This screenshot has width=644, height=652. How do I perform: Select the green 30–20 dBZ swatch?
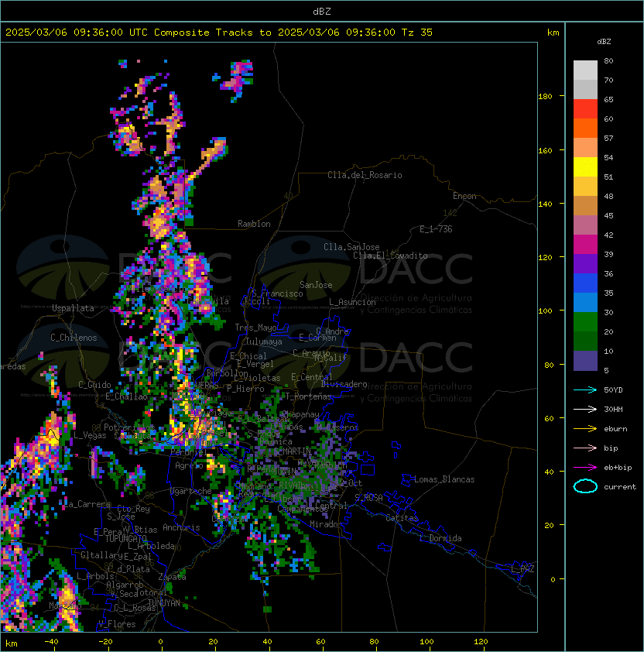[585, 321]
